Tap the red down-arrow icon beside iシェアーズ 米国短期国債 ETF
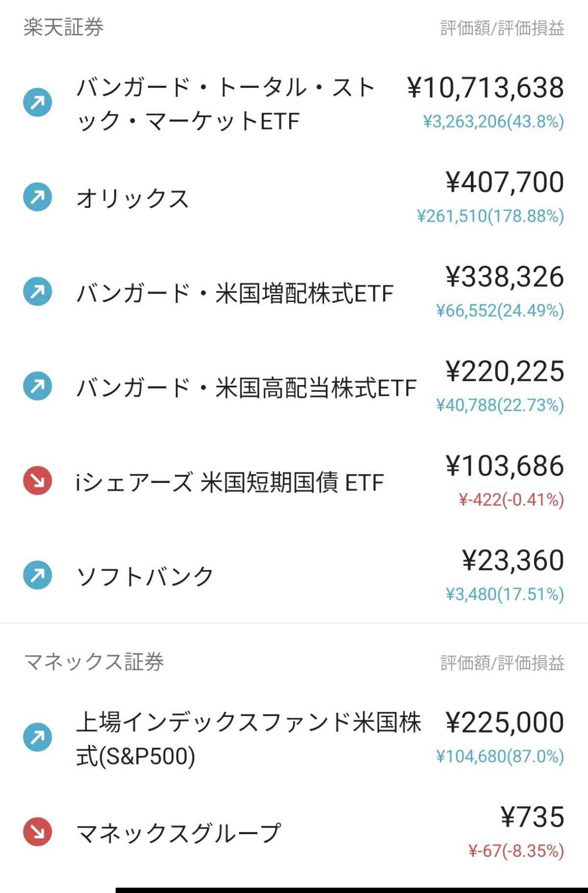This screenshot has width=588, height=893. 38,482
